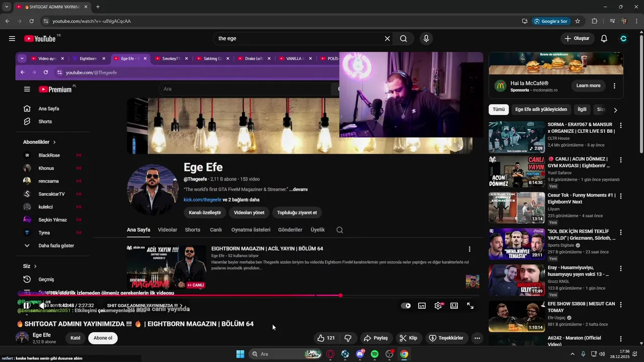Click the Google'a Sor lens button

tap(551, 21)
